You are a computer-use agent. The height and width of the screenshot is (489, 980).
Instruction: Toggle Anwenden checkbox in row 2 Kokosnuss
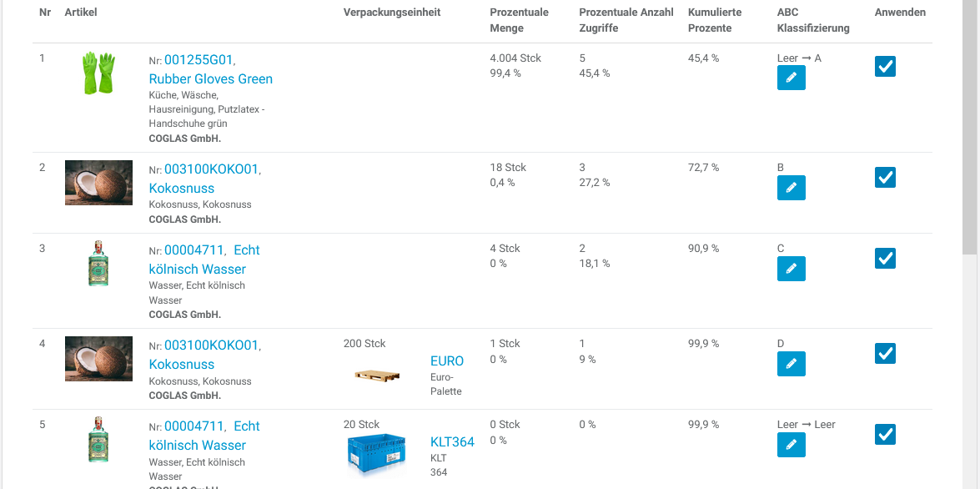coord(885,177)
